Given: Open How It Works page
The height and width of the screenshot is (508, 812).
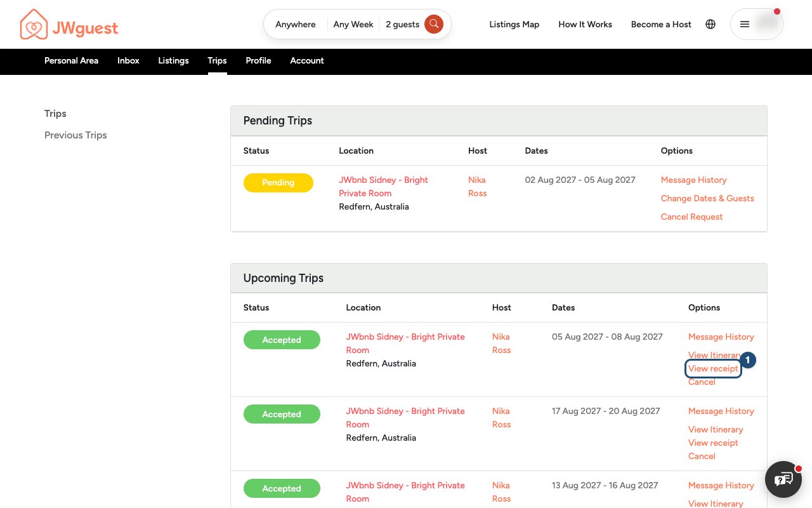Looking at the screenshot, I should (x=585, y=24).
